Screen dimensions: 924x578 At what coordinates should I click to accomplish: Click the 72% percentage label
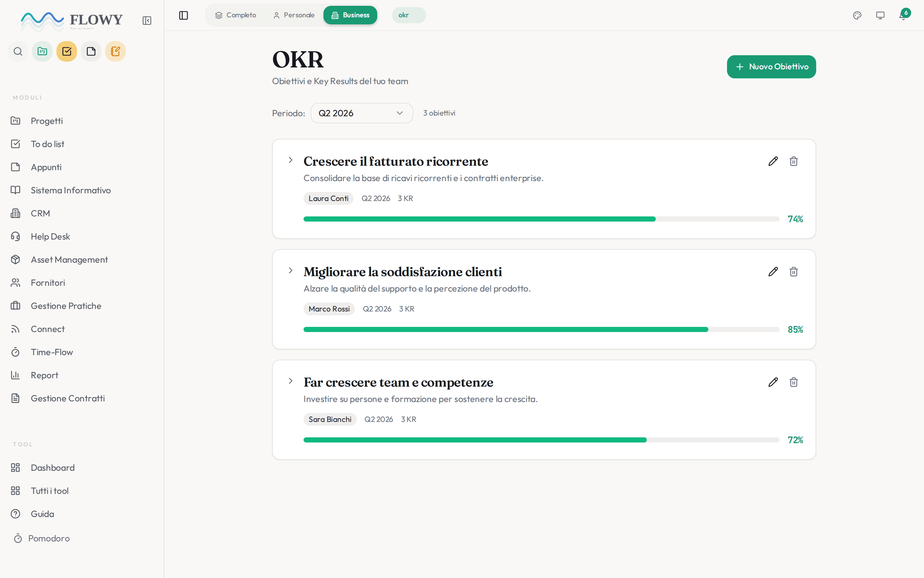(x=795, y=440)
